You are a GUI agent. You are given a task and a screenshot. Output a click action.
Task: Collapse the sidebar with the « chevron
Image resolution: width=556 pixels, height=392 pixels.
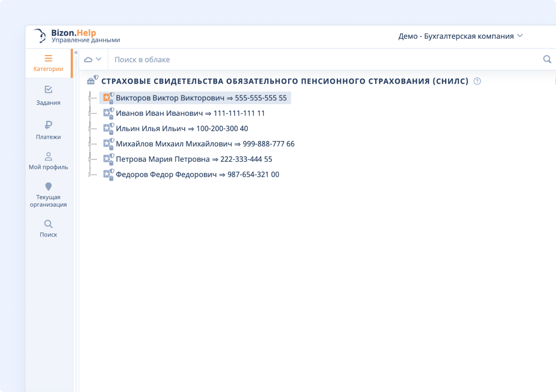point(75,52)
